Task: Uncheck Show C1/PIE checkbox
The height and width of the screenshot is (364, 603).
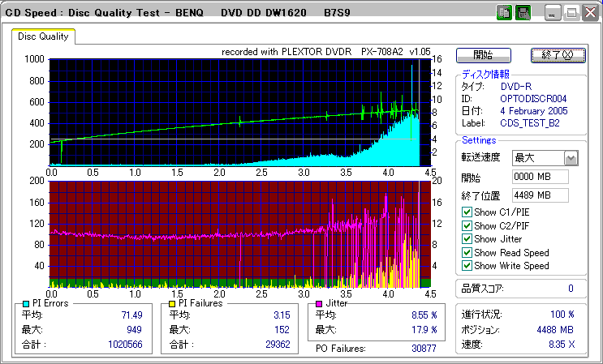Action: click(467, 212)
